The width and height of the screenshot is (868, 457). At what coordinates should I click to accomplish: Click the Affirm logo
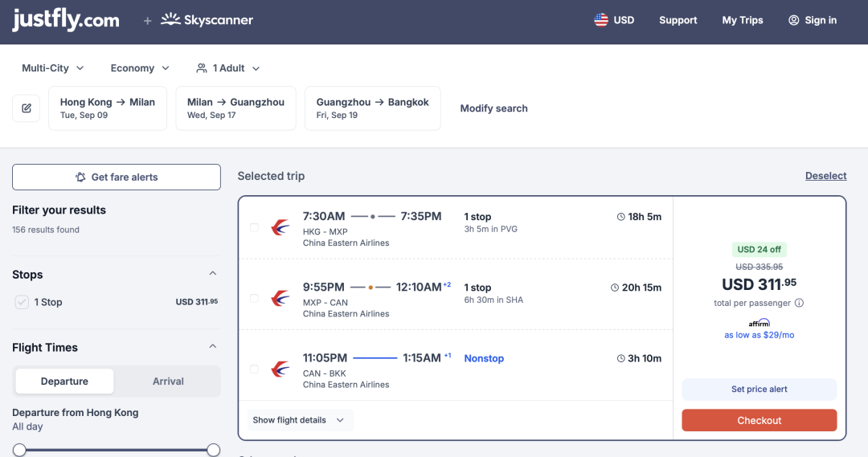759,323
